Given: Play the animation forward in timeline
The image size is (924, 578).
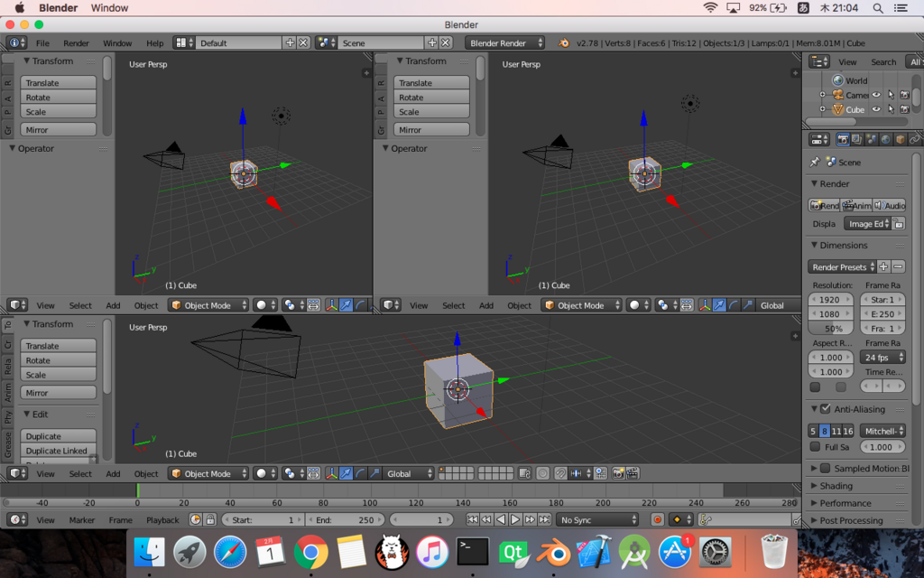Looking at the screenshot, I should click(x=515, y=519).
